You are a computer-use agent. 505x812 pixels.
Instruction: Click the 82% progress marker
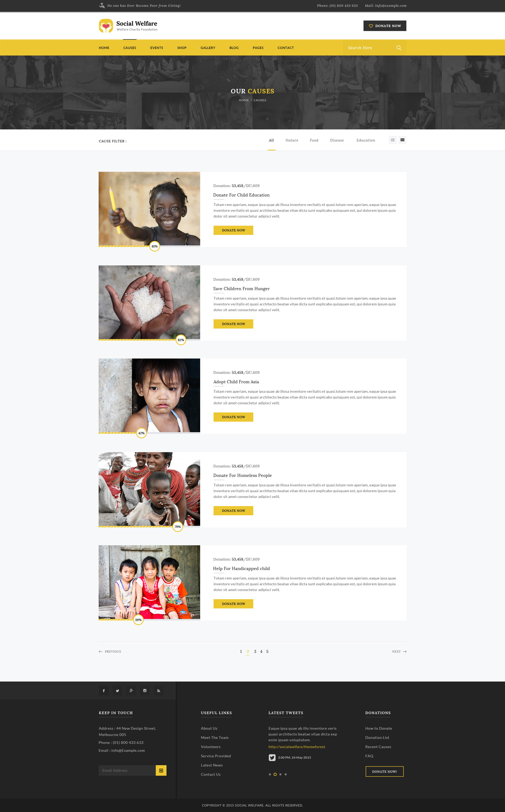pos(181,340)
